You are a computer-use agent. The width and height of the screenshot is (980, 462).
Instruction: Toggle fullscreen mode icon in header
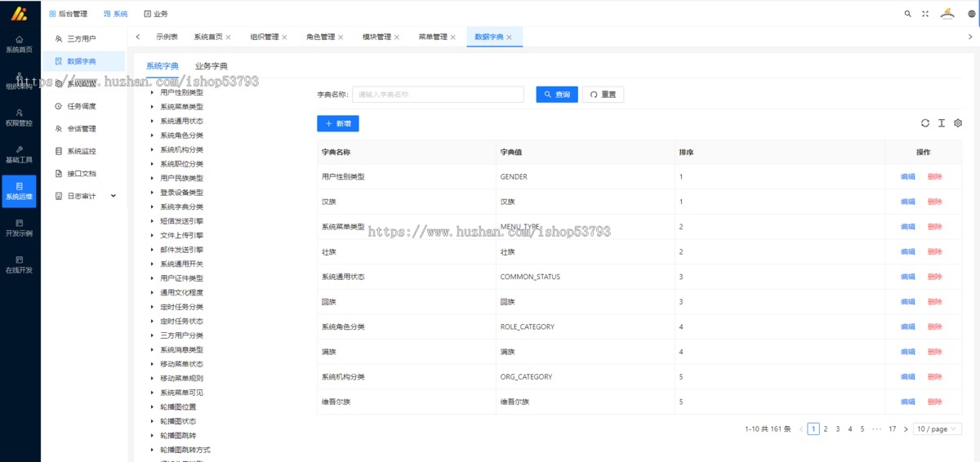point(925,14)
